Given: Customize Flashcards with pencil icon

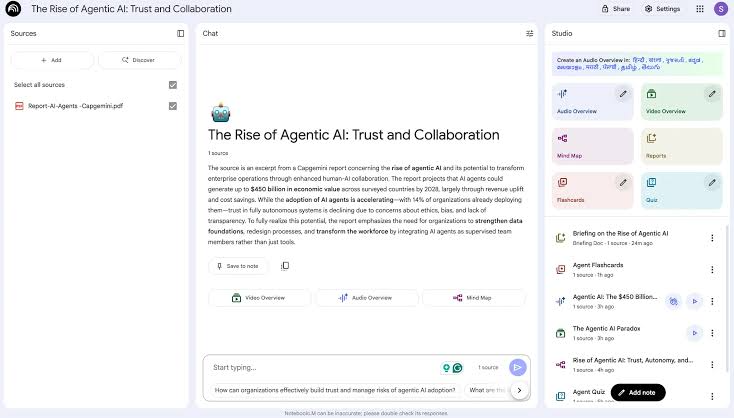Looking at the screenshot, I should [623, 183].
